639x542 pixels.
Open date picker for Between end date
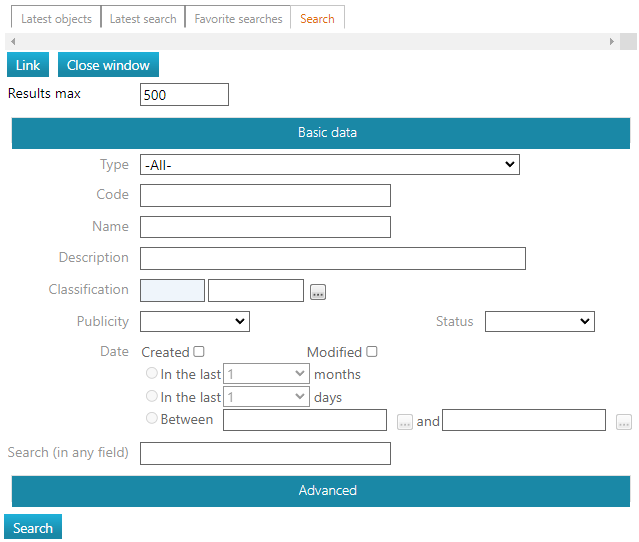[624, 422]
